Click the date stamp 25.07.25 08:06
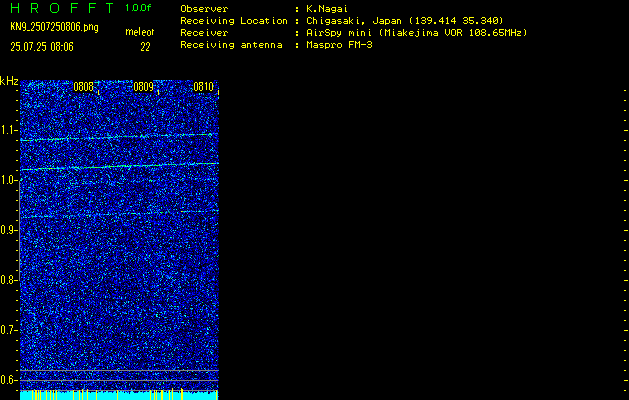The height and width of the screenshot is (400, 629). point(42,47)
